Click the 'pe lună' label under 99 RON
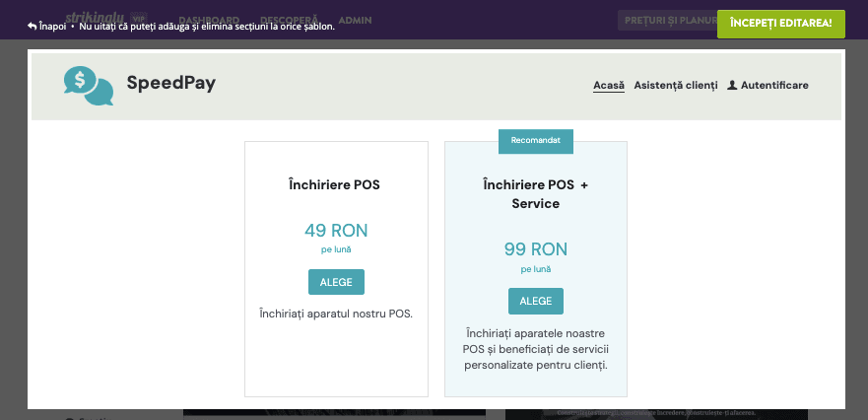868x420 pixels. (536, 270)
